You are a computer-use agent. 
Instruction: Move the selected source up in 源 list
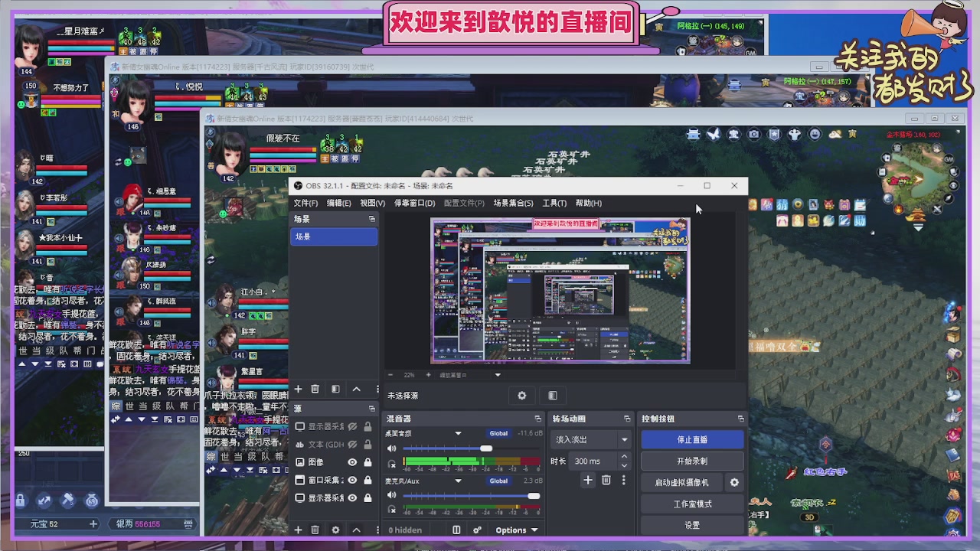tap(356, 530)
